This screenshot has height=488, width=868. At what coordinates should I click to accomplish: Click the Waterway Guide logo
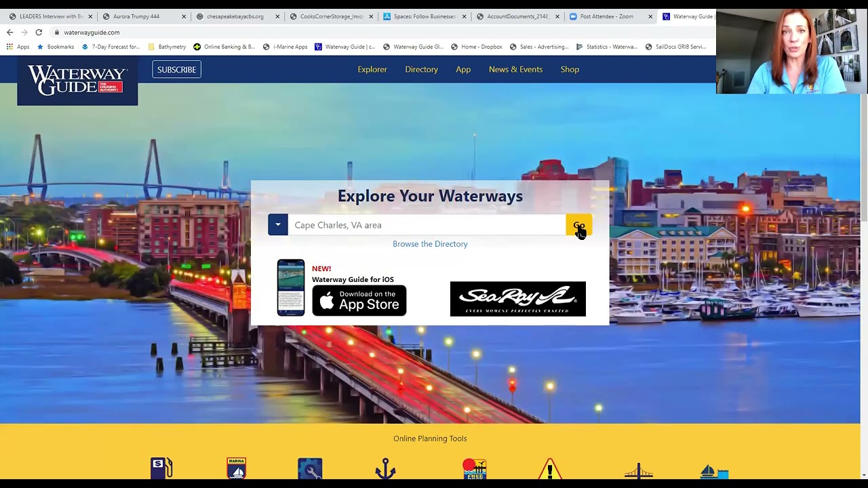(77, 81)
